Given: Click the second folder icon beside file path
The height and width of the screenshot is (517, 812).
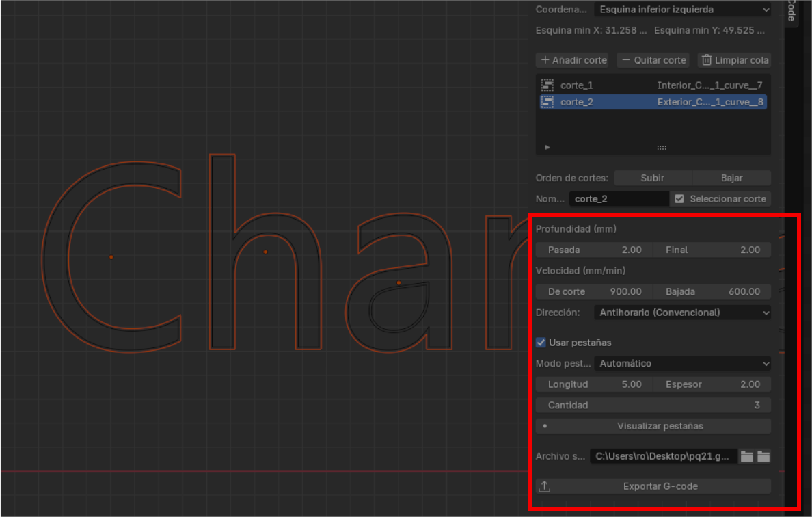Looking at the screenshot, I should (763, 456).
